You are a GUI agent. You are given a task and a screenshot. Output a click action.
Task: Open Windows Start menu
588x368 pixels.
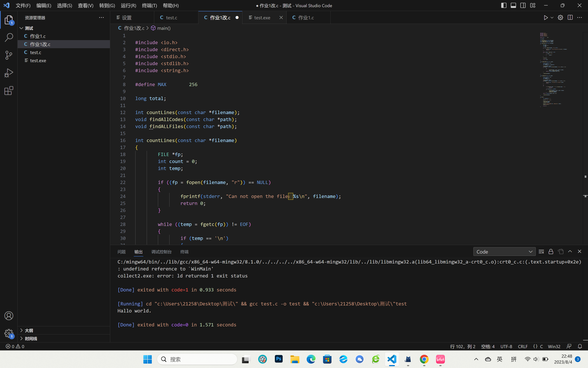(x=147, y=359)
